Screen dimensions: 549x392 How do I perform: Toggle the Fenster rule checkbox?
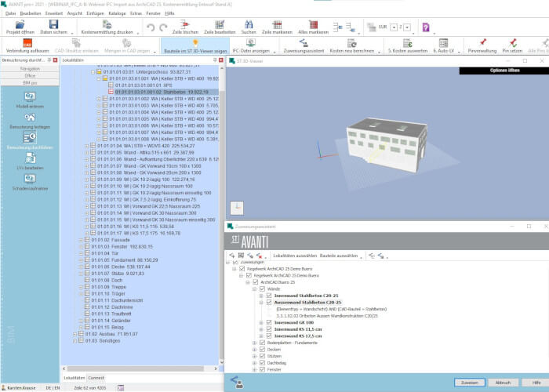pyautogui.click(x=262, y=369)
